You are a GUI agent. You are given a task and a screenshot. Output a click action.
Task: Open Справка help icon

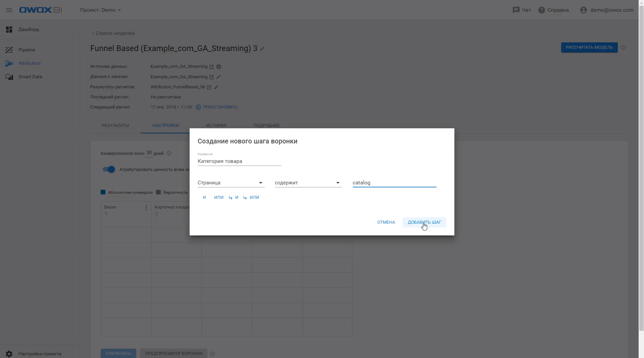(x=541, y=10)
